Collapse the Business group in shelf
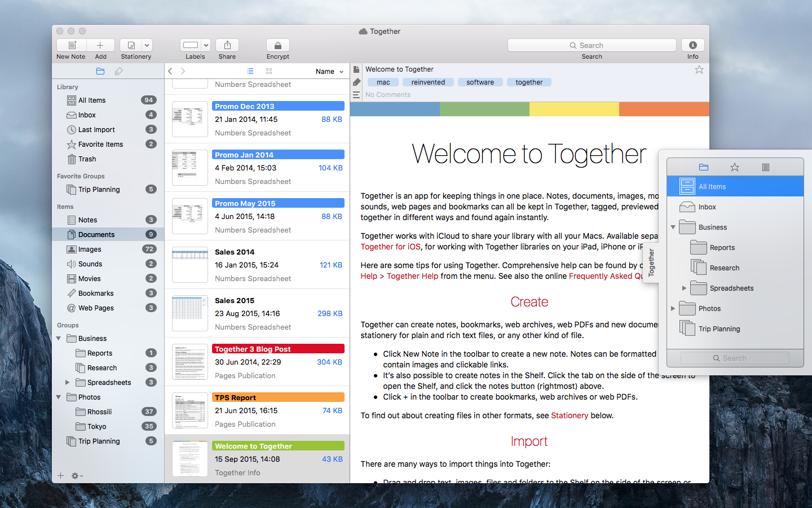Image resolution: width=812 pixels, height=508 pixels. (x=673, y=227)
